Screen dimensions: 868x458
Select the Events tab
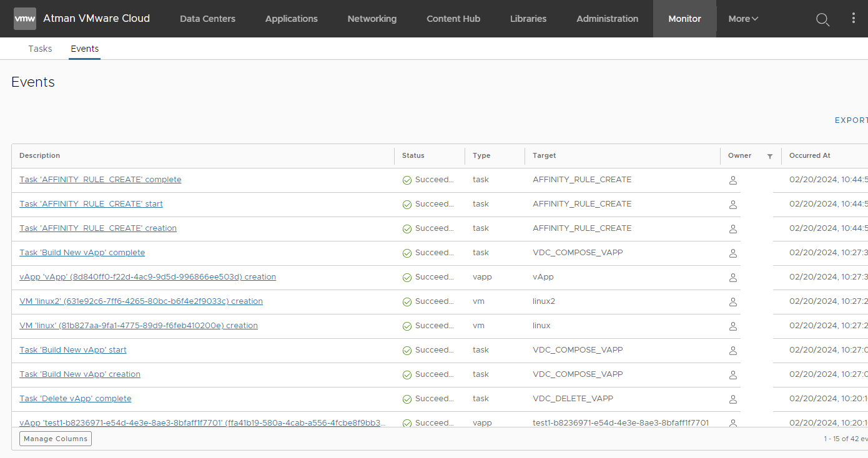tap(84, 49)
